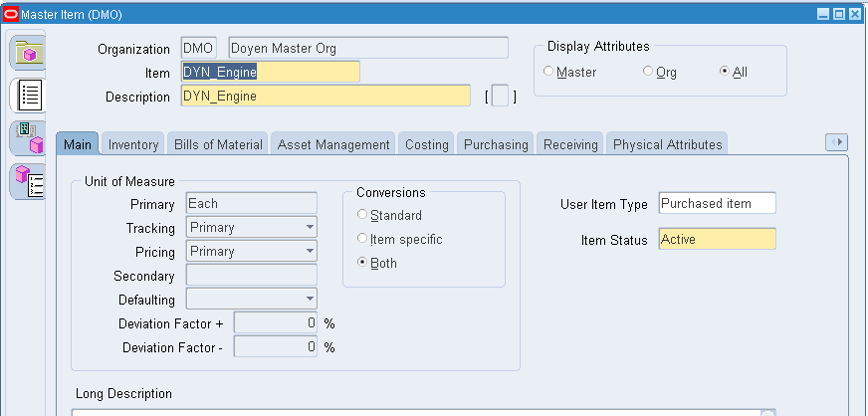Click the Item Status field
This screenshot has width=868, height=416.
pos(718,239)
